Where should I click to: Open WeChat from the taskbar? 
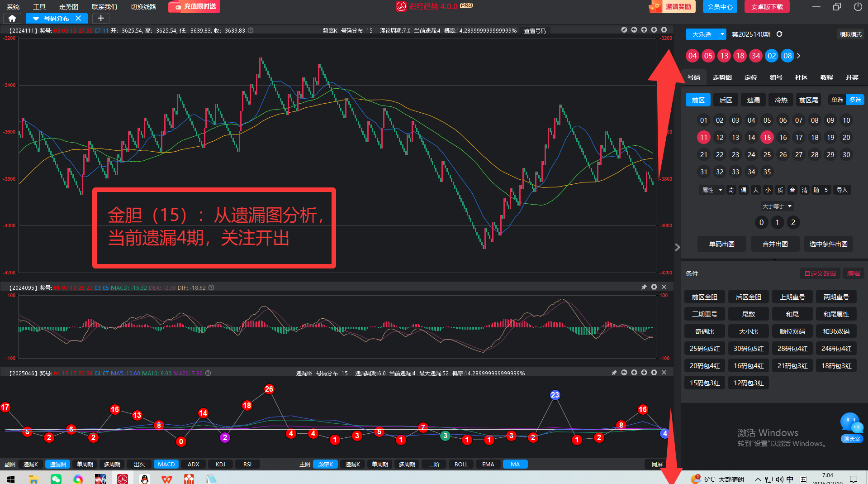coord(56,479)
